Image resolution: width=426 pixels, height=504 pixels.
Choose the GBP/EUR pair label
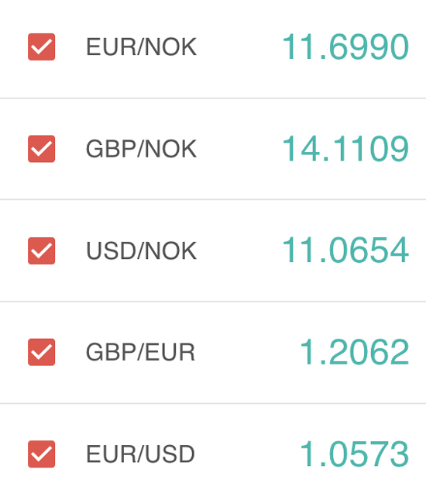(141, 352)
